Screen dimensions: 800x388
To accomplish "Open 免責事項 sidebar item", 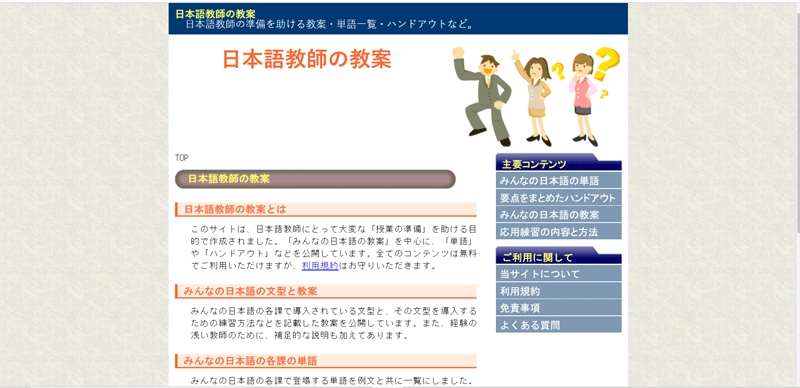I will point(559,307).
